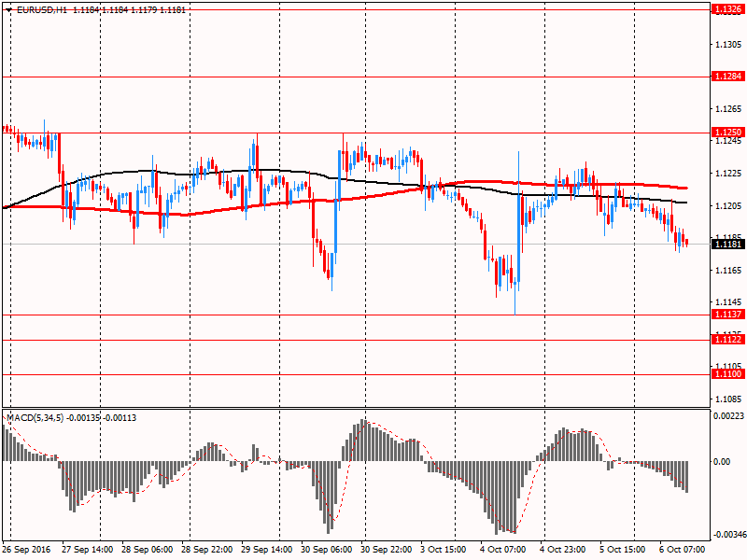Select the red 1.1137 support price label
The image size is (747, 560).
pos(727,315)
